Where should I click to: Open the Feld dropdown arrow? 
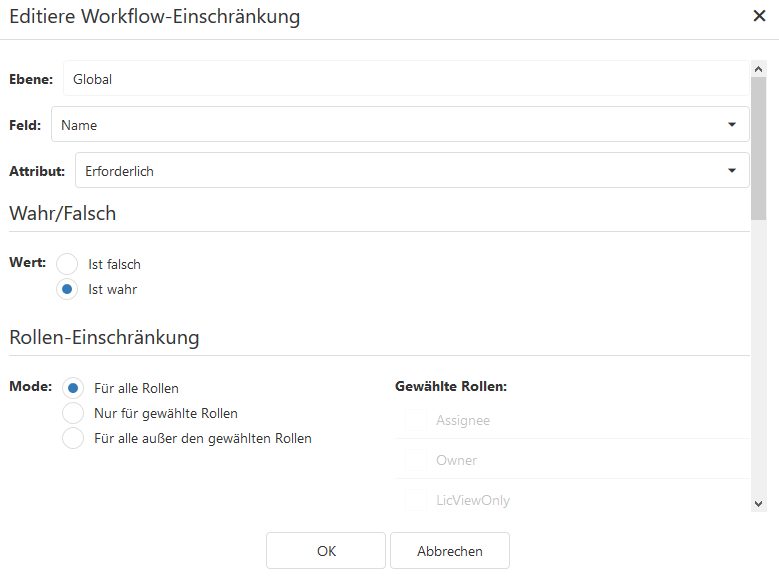[x=732, y=125]
